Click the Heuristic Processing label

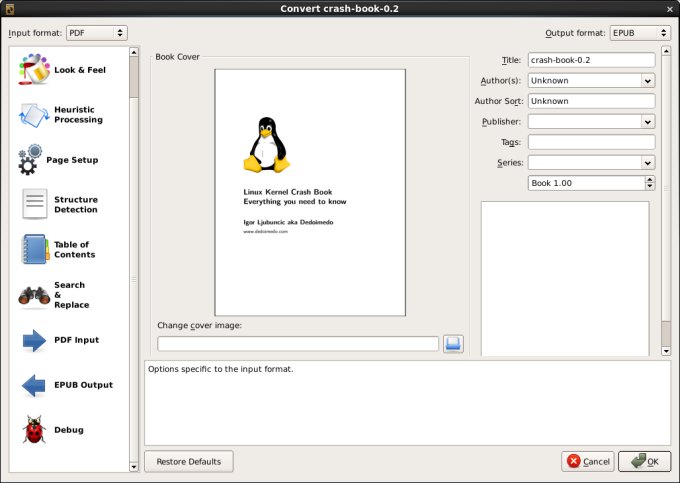coord(78,115)
